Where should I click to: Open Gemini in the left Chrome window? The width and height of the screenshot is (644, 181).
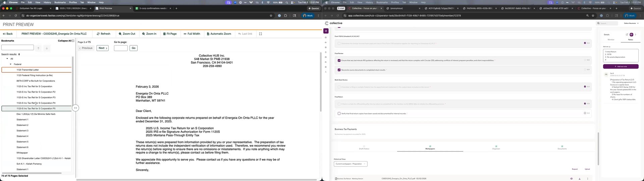point(314,8)
